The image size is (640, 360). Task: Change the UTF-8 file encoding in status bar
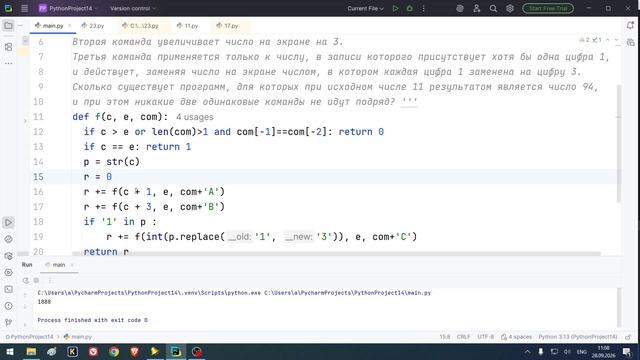click(x=486, y=337)
